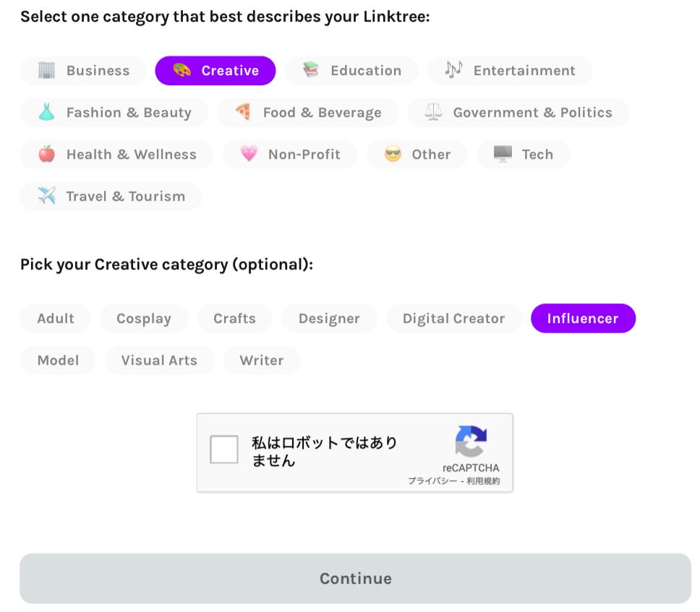Check the reCAPTCHA not-a-robot checkbox
This screenshot has height=612, width=700.
224,449
